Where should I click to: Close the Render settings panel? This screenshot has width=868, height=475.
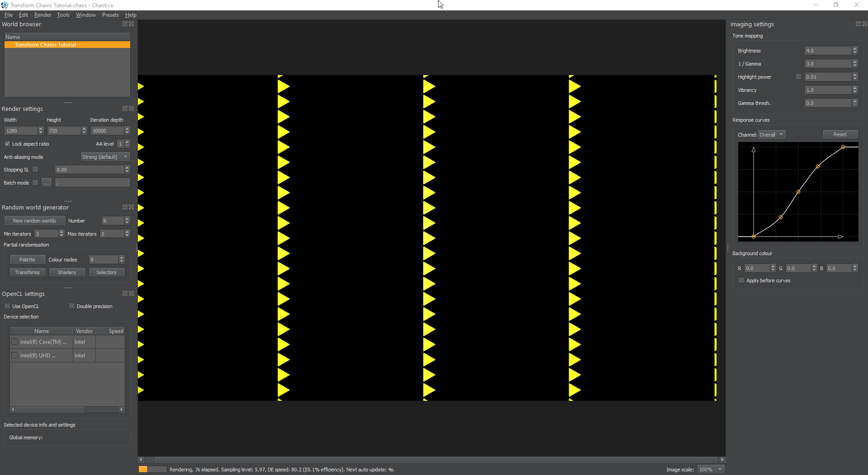coord(132,109)
